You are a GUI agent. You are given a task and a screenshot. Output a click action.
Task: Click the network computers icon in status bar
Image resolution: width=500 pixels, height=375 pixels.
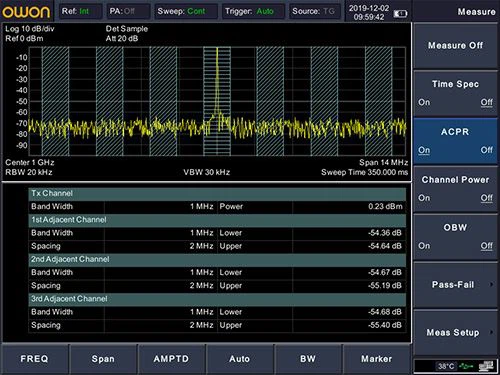[x=486, y=366]
